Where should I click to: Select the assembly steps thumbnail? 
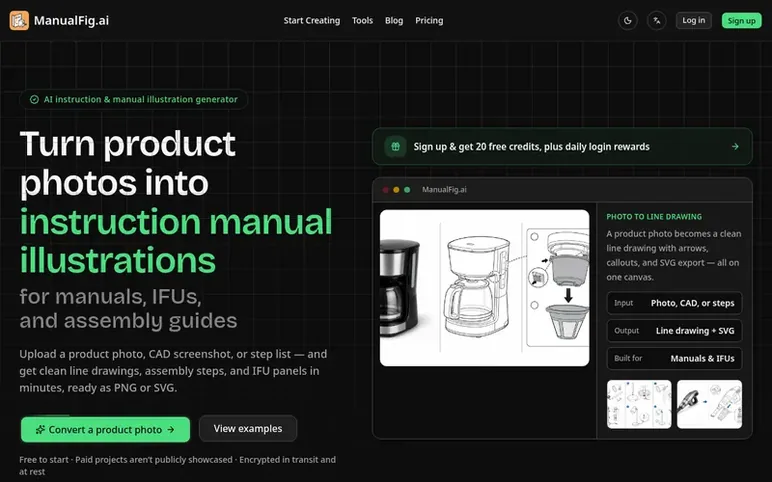coord(639,404)
